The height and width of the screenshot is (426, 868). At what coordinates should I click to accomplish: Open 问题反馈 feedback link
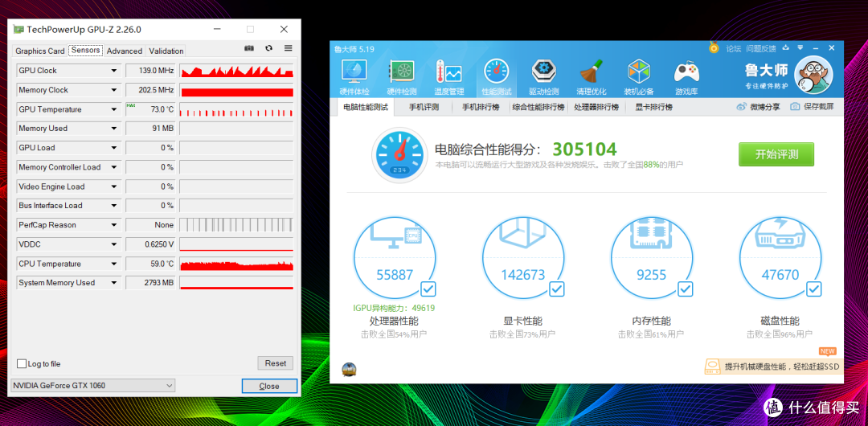coord(761,49)
